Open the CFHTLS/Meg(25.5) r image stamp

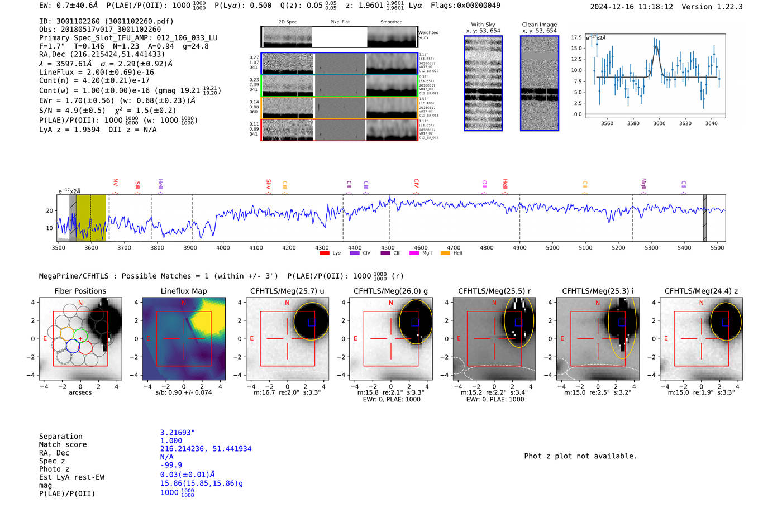pyautogui.click(x=494, y=338)
